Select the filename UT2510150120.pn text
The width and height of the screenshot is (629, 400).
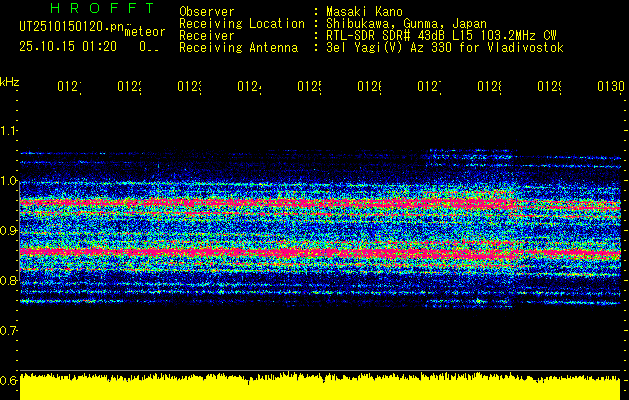point(71,26)
